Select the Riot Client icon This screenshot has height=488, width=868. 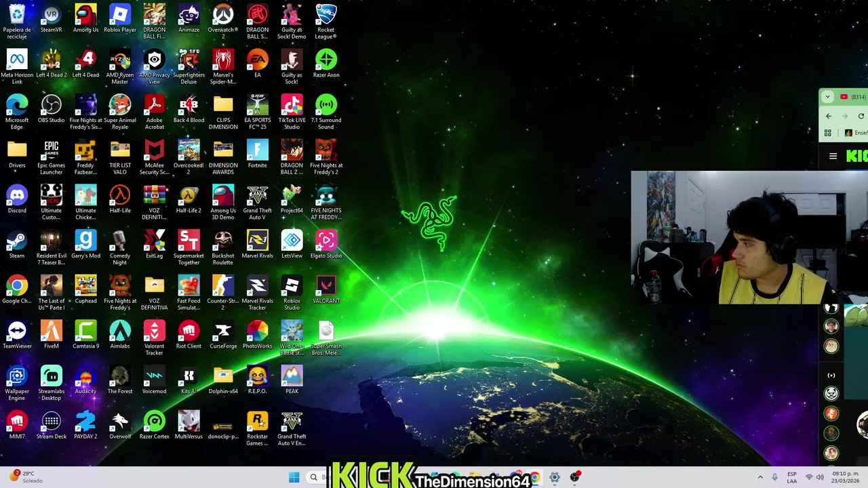(189, 335)
